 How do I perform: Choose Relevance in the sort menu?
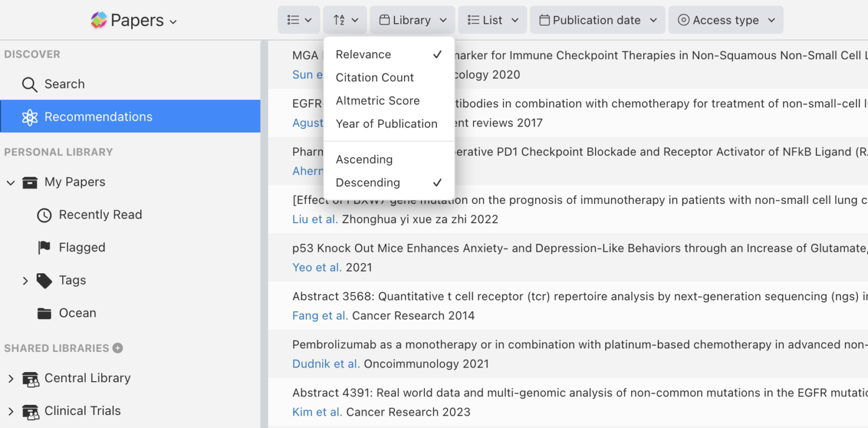pos(362,54)
